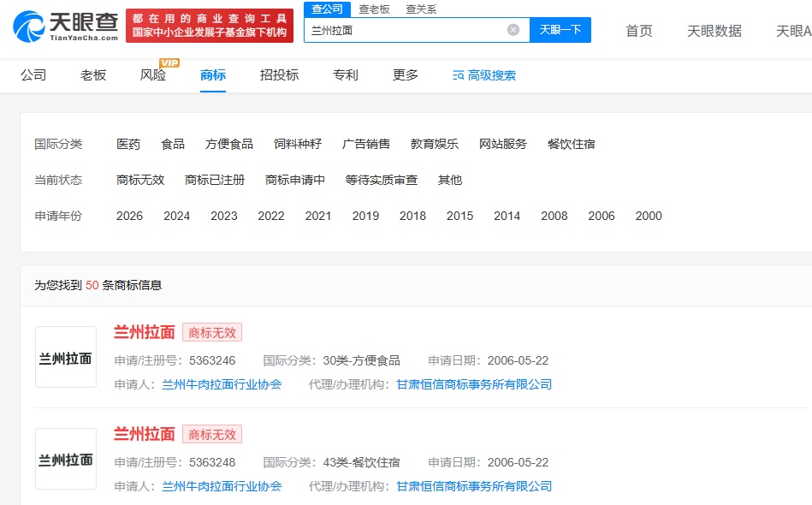Open 兰州拉面 title of trademark 5363246

(x=145, y=332)
